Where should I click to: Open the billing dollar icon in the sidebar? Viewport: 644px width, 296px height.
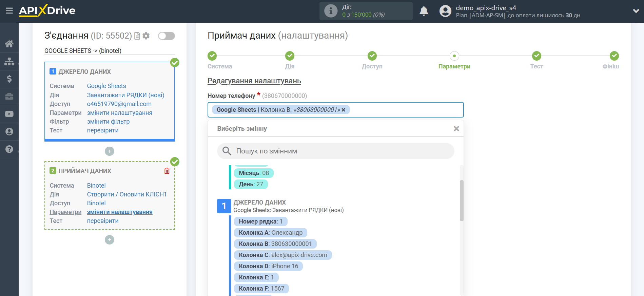pos(9,79)
